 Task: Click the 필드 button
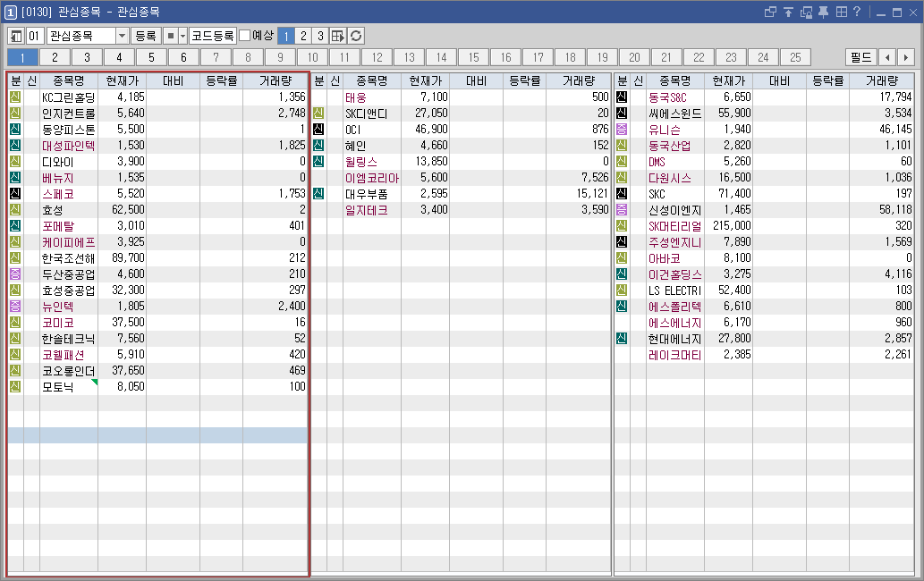point(861,57)
